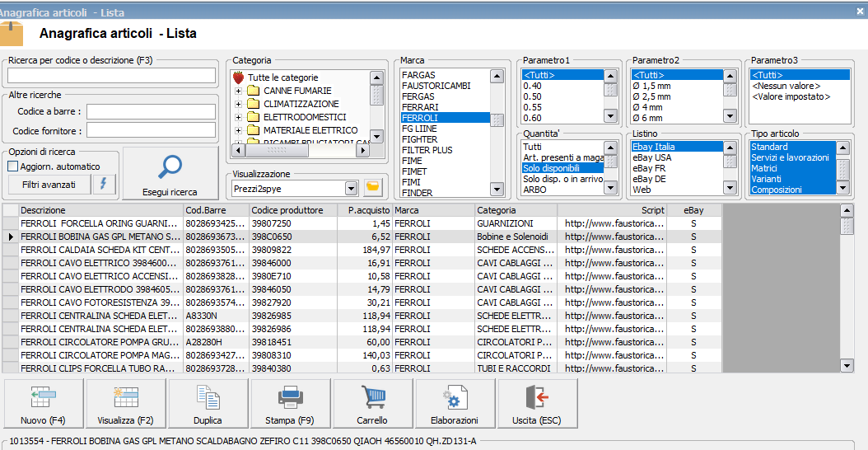Open Elaborazioni gear button

tap(455, 405)
